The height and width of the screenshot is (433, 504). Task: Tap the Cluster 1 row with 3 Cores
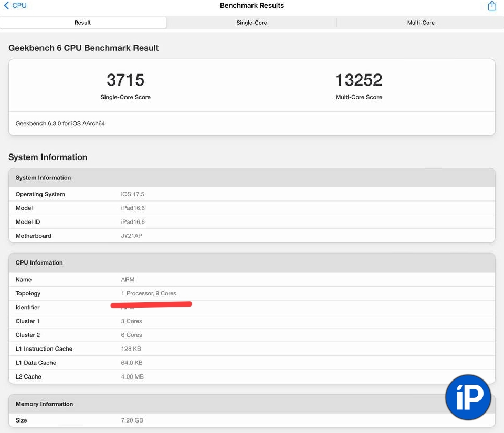[251, 321]
